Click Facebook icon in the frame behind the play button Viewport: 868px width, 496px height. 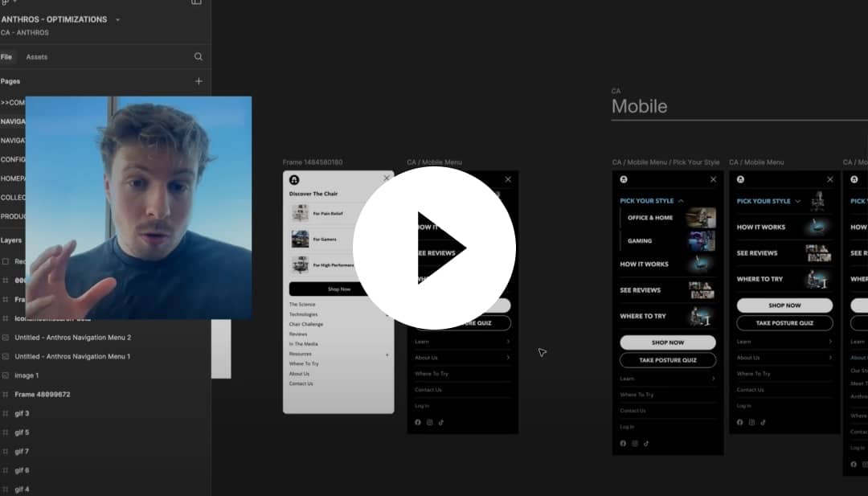[418, 422]
